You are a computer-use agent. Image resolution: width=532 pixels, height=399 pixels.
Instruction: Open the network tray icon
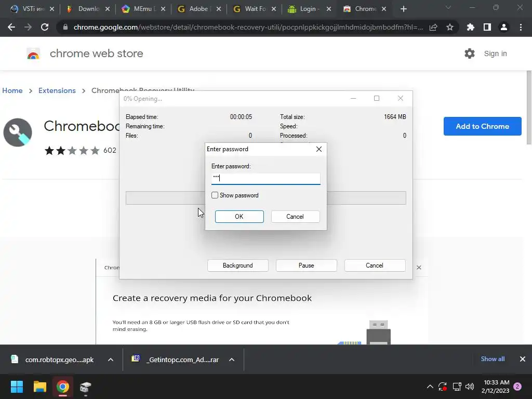[x=457, y=387]
